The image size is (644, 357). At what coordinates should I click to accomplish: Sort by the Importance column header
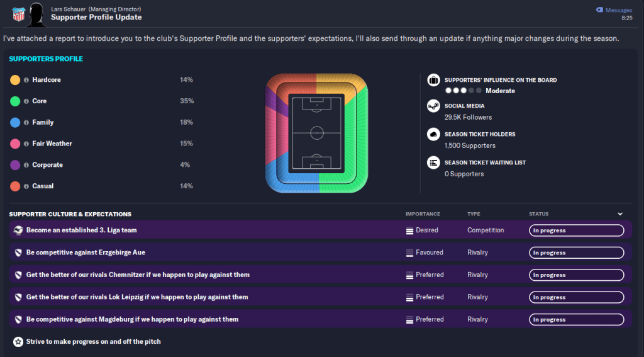coord(423,214)
